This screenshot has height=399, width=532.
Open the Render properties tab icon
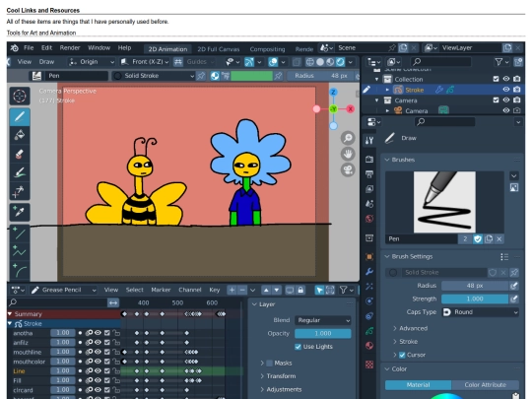pos(369,159)
